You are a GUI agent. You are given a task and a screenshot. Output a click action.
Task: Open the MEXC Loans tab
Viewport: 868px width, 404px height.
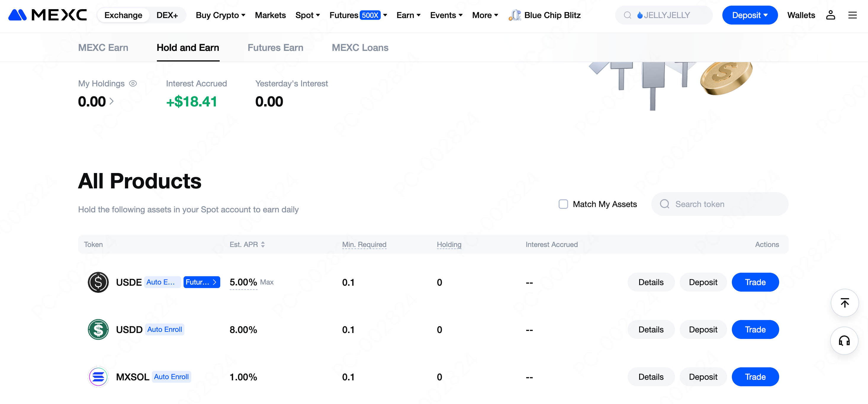click(x=360, y=48)
